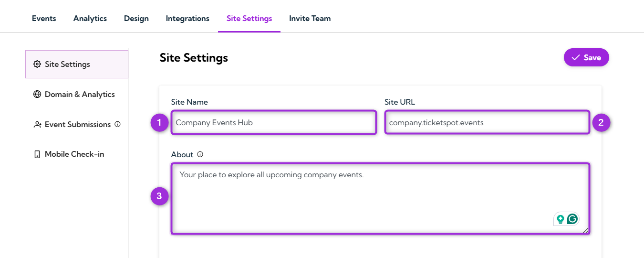This screenshot has height=258, width=644.
Task: Click the info icon next to About
Action: pyautogui.click(x=200, y=154)
